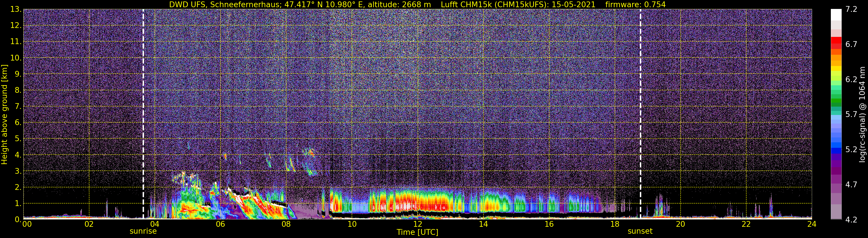Click time-axis tick label '22'

(x=746, y=224)
